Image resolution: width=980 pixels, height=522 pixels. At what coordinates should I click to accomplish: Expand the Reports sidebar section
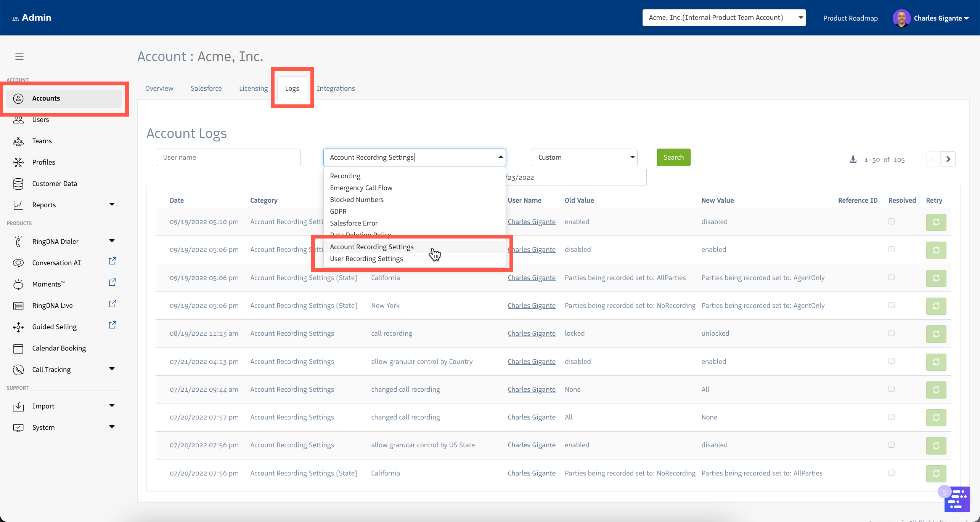(x=112, y=204)
